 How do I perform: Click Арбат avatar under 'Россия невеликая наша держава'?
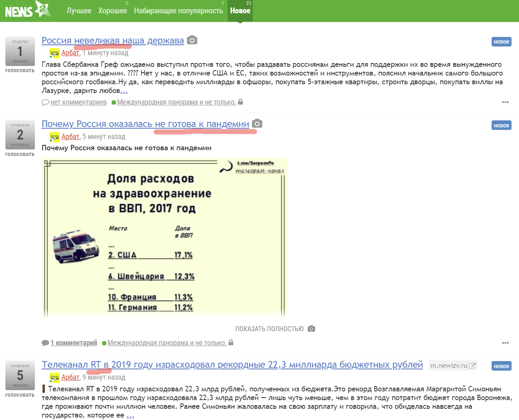pyautogui.click(x=54, y=53)
